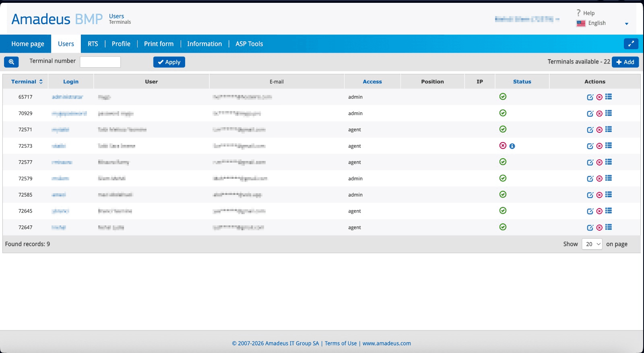Image resolution: width=644 pixels, height=353 pixels.
Task: Delete the user on terminal 72585
Action: pos(599,195)
